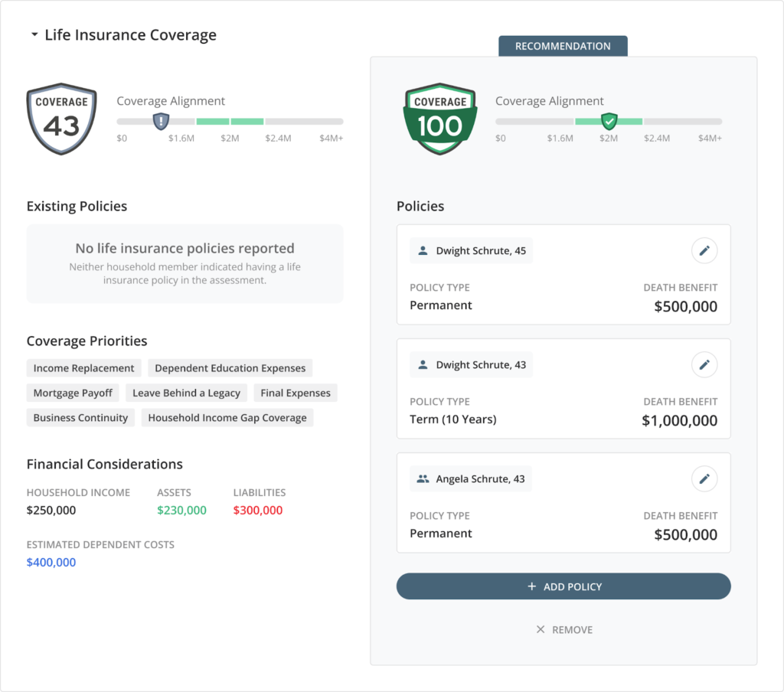This screenshot has width=784, height=692.
Task: Select the Income Replacement priority tag
Action: point(83,368)
